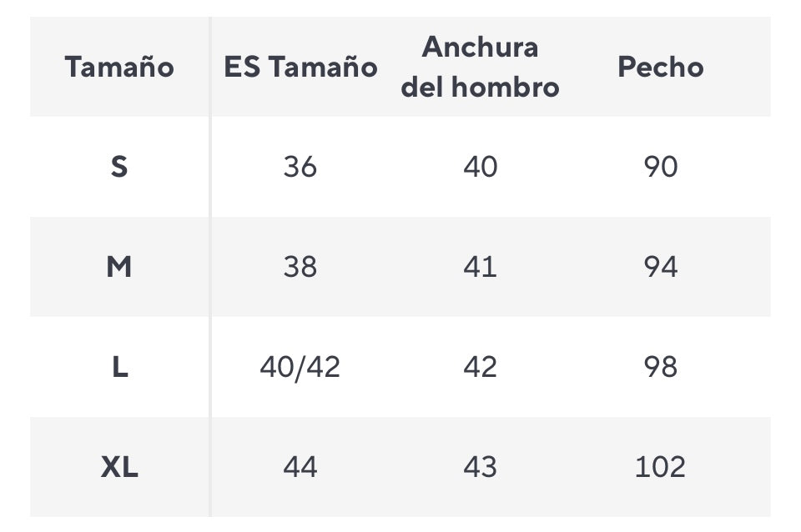
Task: Click the Tamaño column header
Action: [x=119, y=67]
